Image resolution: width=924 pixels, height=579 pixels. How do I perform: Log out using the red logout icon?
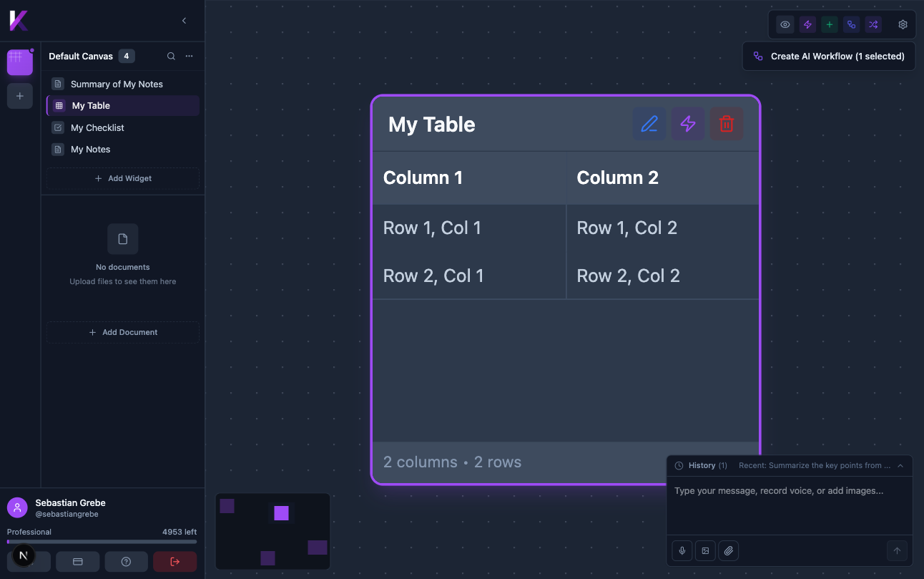click(175, 561)
